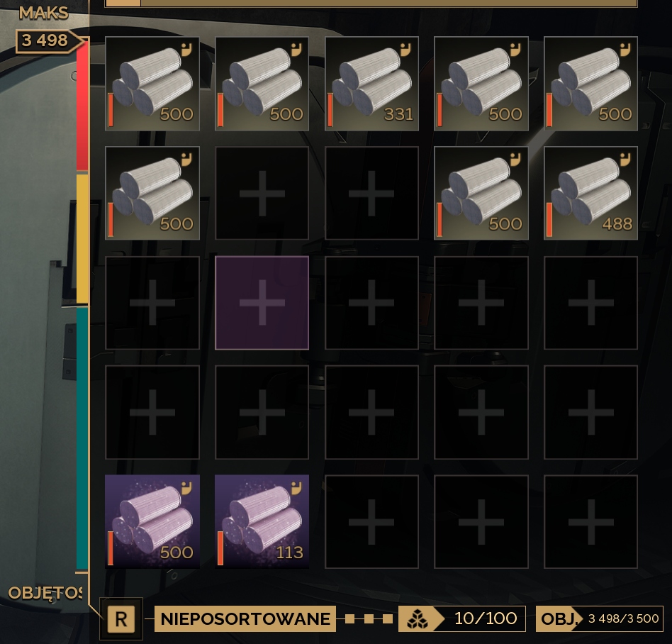Pick the purple cylinder stack of 113
Screen dimensions: 672x644
pyautogui.click(x=262, y=521)
